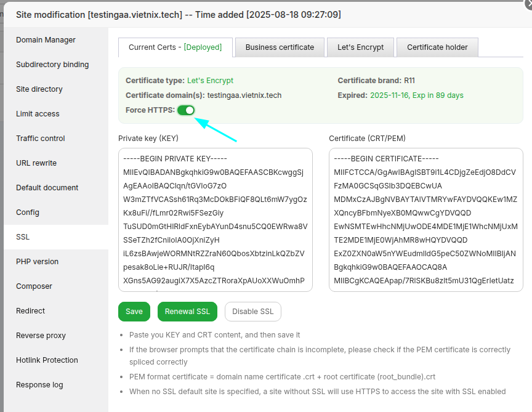Open the Let's Encrypt tab
The height and width of the screenshot is (412, 532).
coord(360,47)
